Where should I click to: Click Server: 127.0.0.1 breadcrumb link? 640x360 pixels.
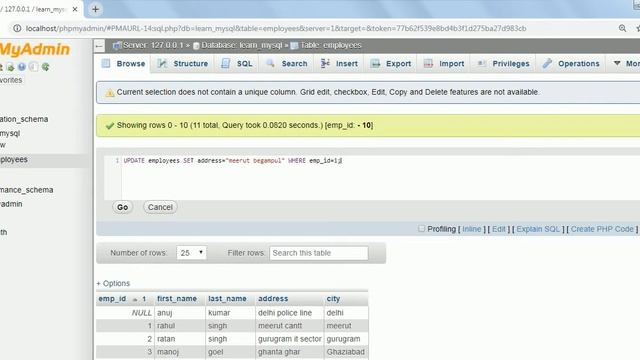point(153,45)
